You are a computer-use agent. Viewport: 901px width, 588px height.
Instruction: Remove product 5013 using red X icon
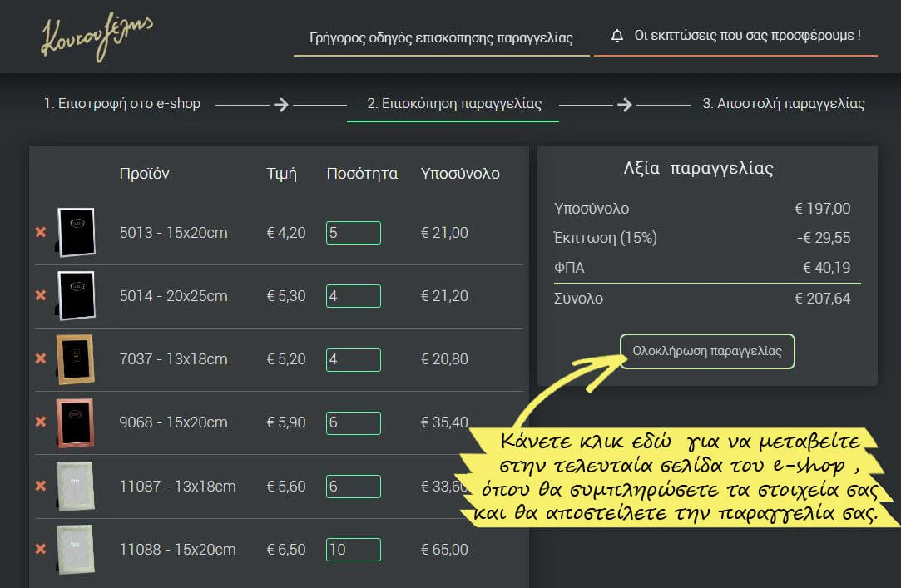point(40,233)
